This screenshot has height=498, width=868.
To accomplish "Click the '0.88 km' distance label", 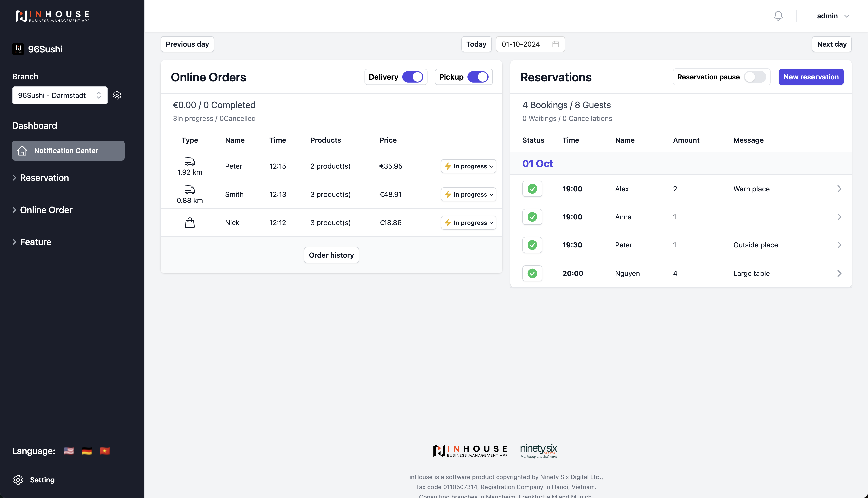I will (x=190, y=201).
